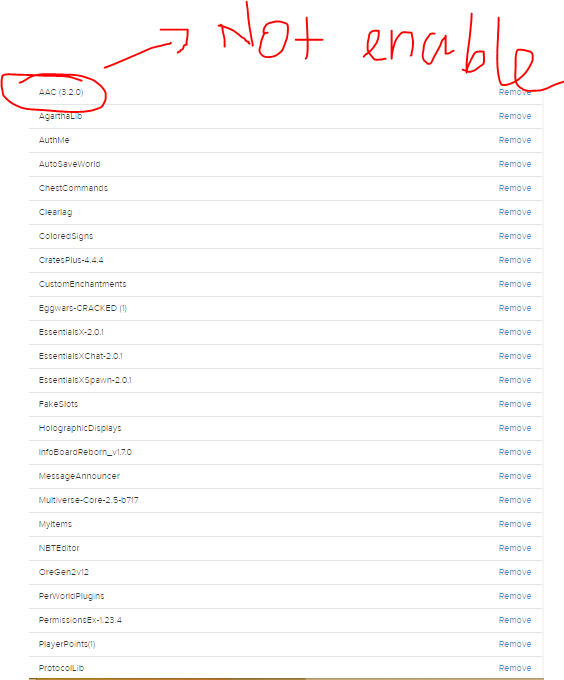Select the PermissionsEx-1.23.4 plugin name
The image size is (564, 680).
coord(80,620)
